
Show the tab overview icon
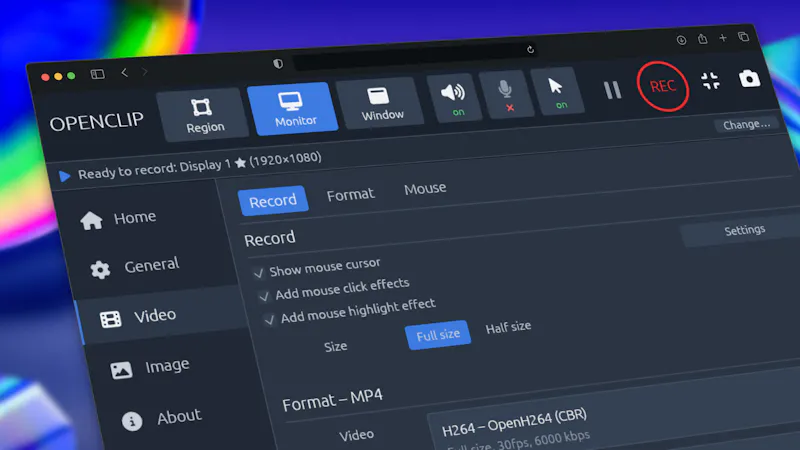tap(743, 36)
